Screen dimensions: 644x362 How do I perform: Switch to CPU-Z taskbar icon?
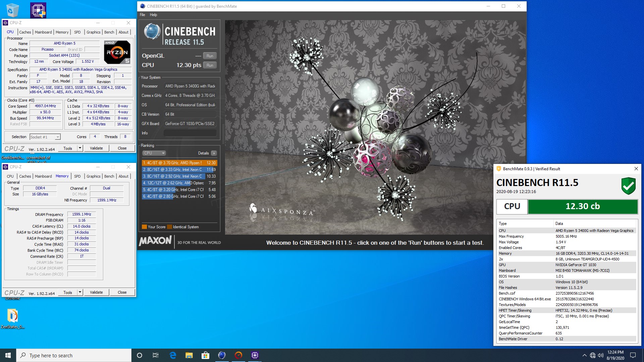point(255,355)
